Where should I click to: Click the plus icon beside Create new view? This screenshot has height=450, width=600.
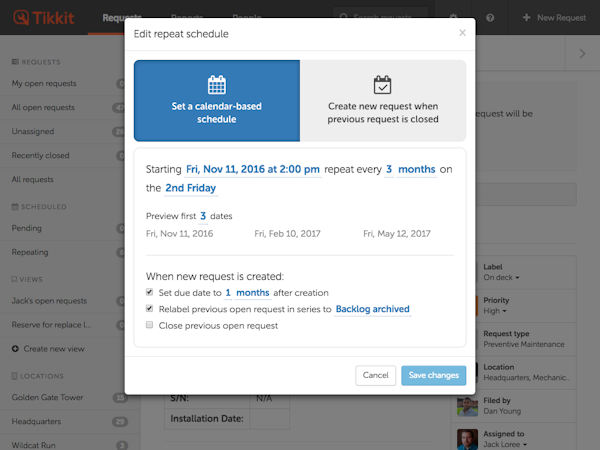point(15,349)
